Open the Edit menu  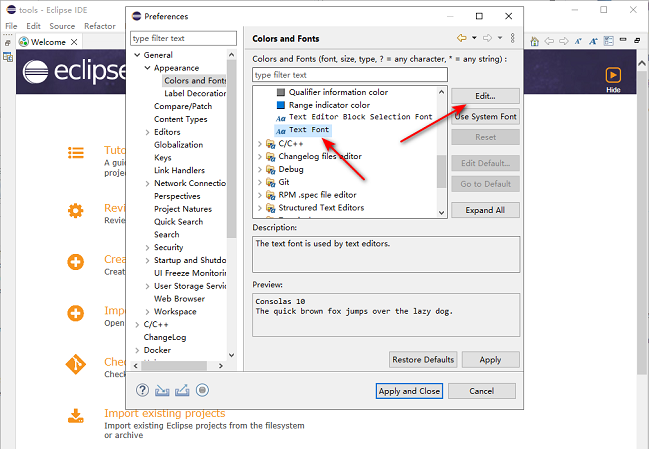(x=33, y=26)
